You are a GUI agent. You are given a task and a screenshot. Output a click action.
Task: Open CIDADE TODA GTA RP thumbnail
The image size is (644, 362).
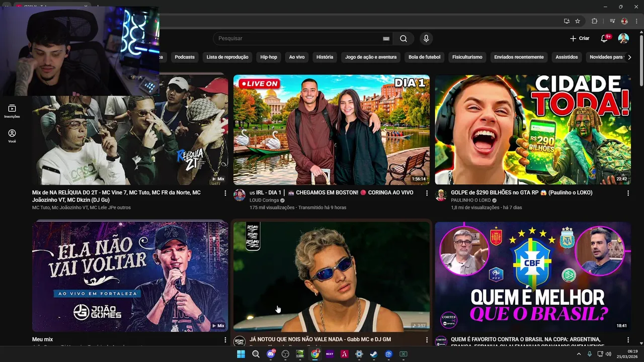point(533,130)
